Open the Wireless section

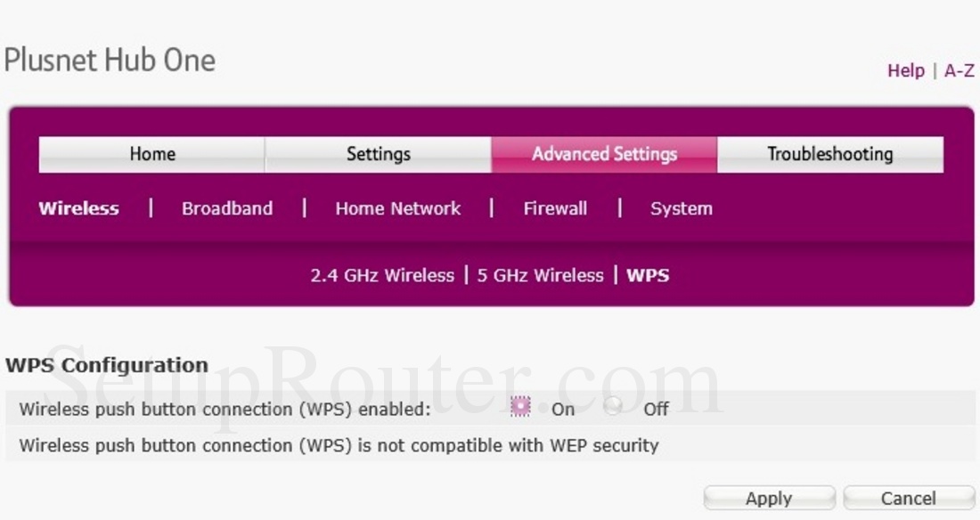78,208
